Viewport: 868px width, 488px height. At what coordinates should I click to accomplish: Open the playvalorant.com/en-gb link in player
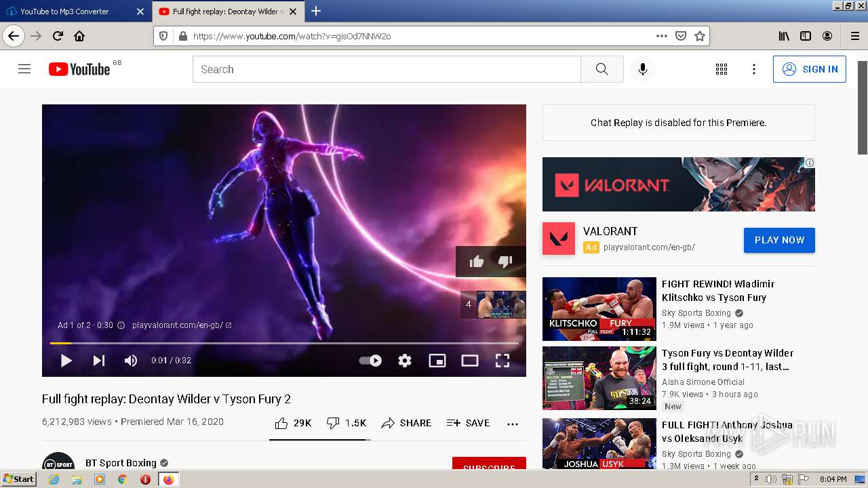182,325
